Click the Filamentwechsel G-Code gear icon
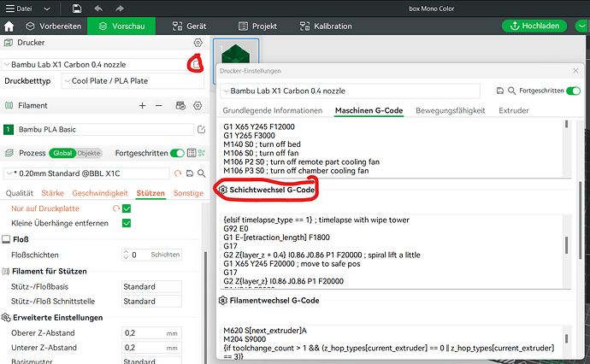Image resolution: width=590 pixels, height=364 pixels. 223,301
